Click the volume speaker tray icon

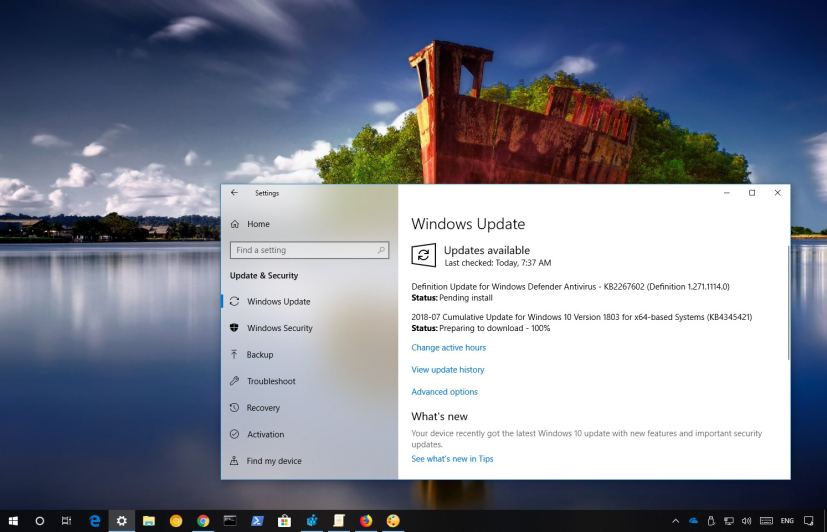746,521
